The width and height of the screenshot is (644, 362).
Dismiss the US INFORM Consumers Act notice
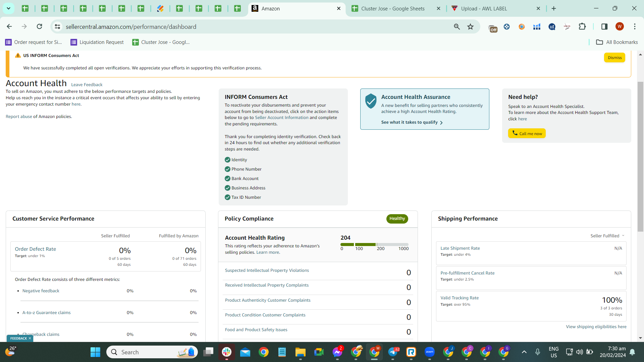point(614,58)
